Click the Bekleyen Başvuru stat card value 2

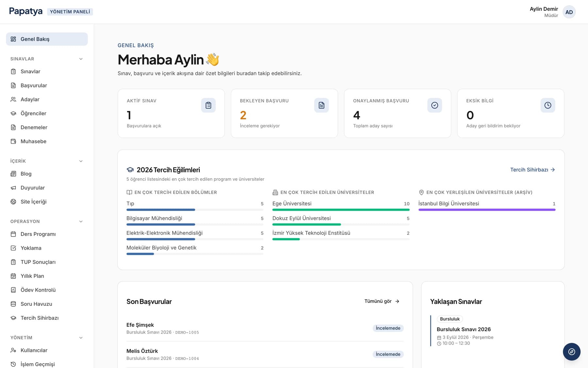[x=243, y=115]
